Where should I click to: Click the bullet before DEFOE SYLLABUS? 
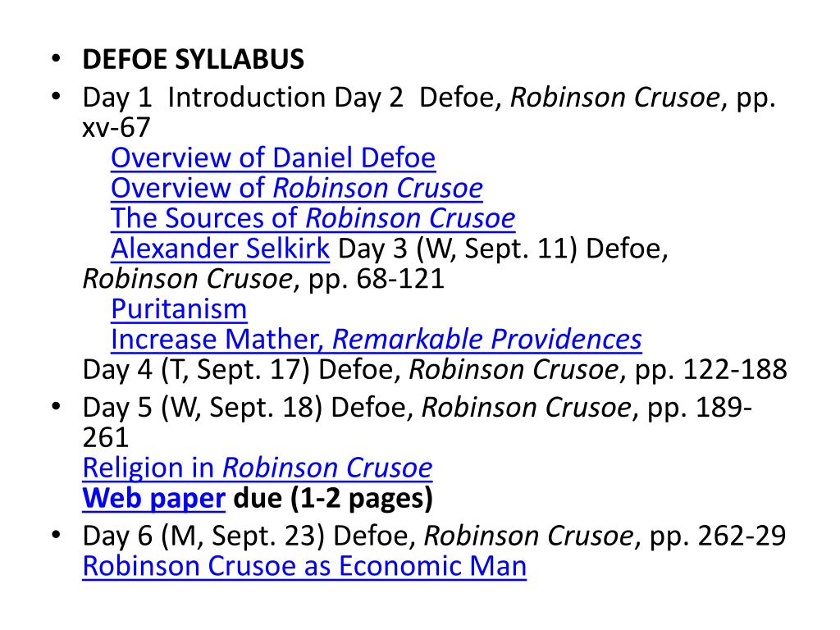click(56, 58)
